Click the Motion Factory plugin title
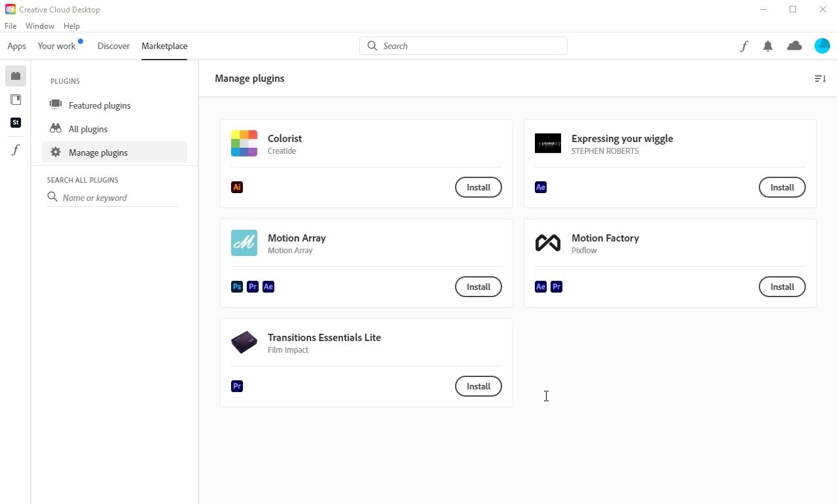This screenshot has width=838, height=504. 605,238
